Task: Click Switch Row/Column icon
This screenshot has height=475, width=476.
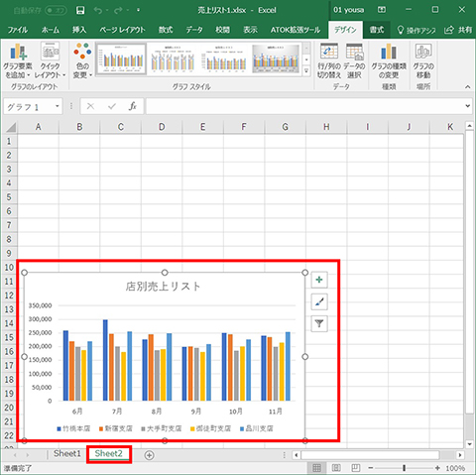Action: pyautogui.click(x=329, y=60)
